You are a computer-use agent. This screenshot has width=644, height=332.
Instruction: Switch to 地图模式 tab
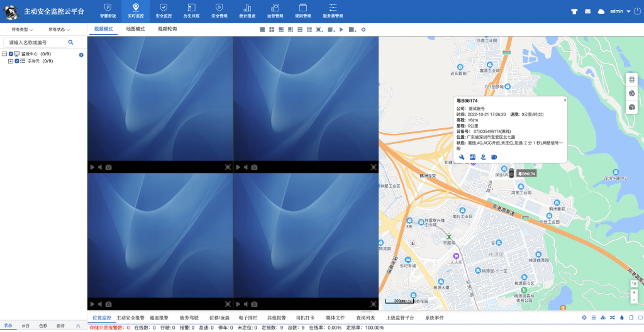coord(135,29)
